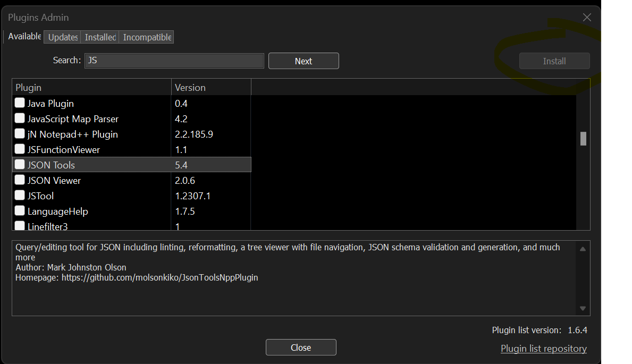This screenshot has height=364, width=632.
Task: Check the LanguageHelp checkbox
Action: (19, 210)
